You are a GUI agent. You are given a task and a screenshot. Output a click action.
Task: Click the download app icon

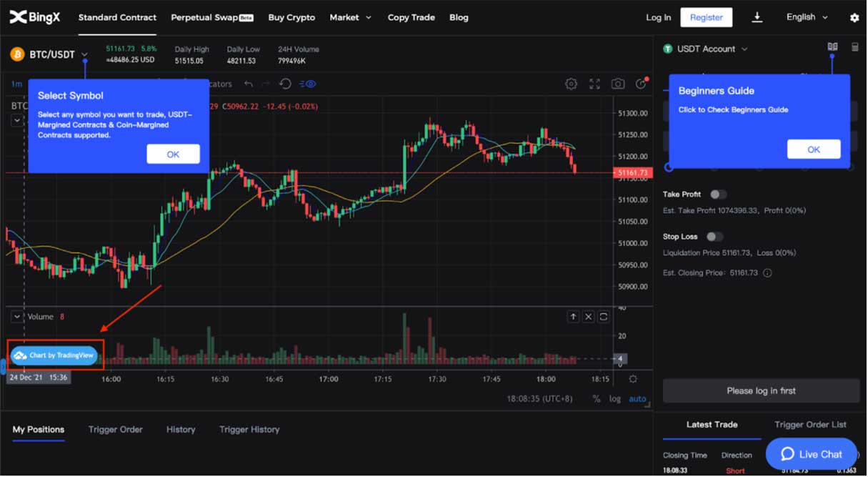[757, 17]
